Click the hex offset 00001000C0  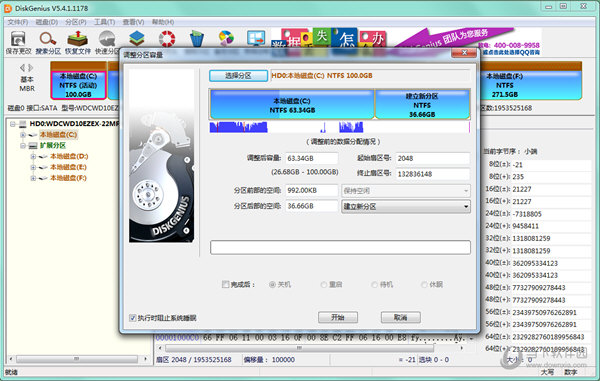(178, 338)
